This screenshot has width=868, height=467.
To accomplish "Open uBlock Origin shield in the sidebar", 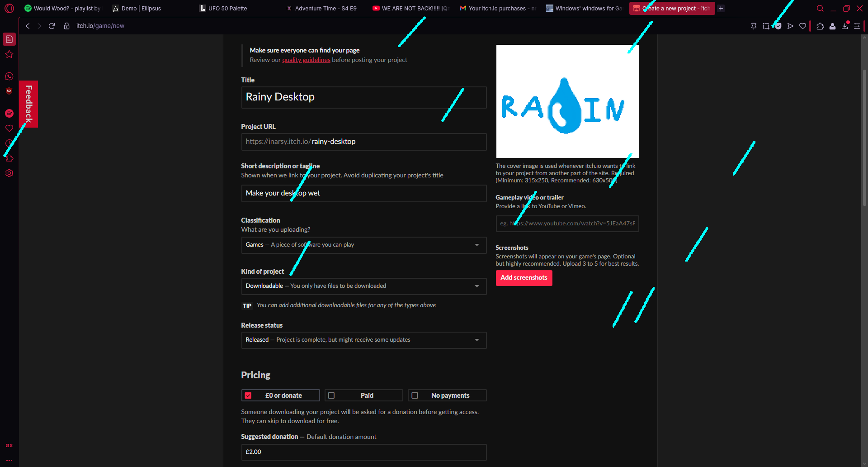I will [9, 91].
